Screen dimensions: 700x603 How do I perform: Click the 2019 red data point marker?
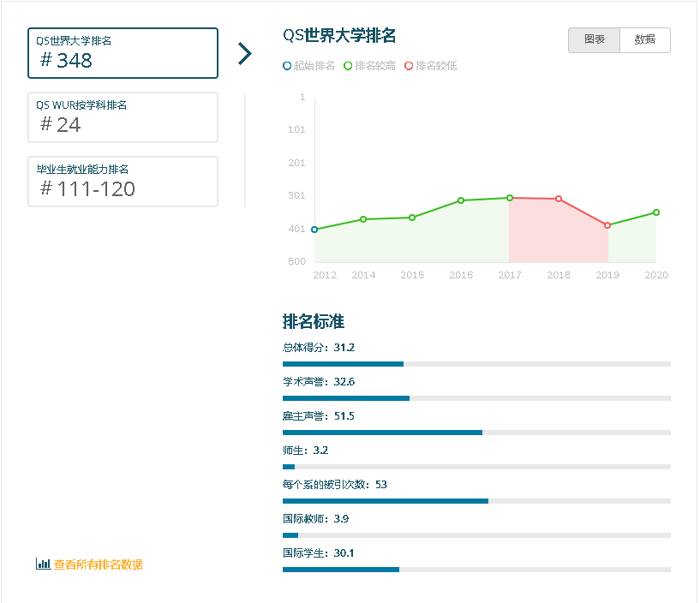tap(607, 225)
